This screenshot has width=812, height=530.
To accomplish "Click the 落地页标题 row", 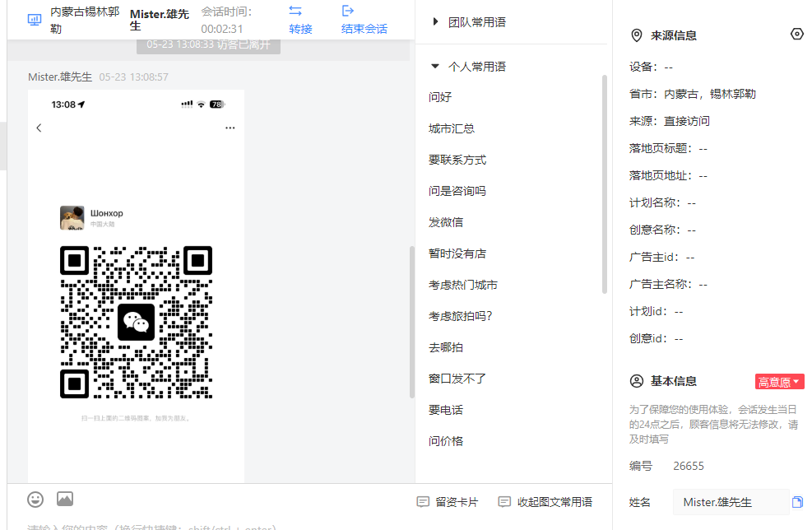I will click(668, 148).
